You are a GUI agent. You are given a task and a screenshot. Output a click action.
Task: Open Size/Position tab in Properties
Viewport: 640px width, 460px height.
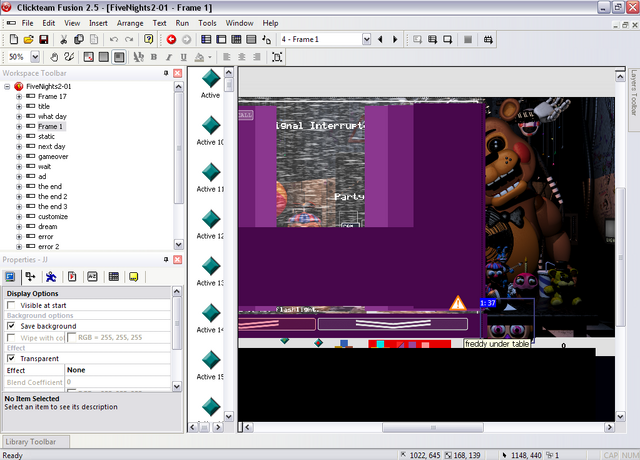pos(30,277)
